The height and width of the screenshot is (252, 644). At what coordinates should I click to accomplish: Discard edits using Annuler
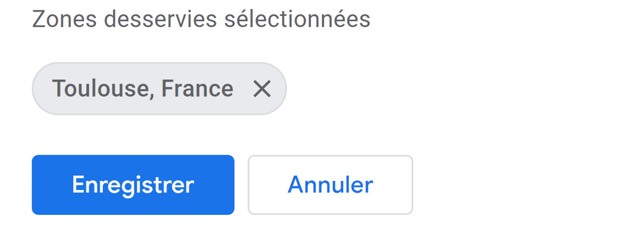(x=330, y=185)
